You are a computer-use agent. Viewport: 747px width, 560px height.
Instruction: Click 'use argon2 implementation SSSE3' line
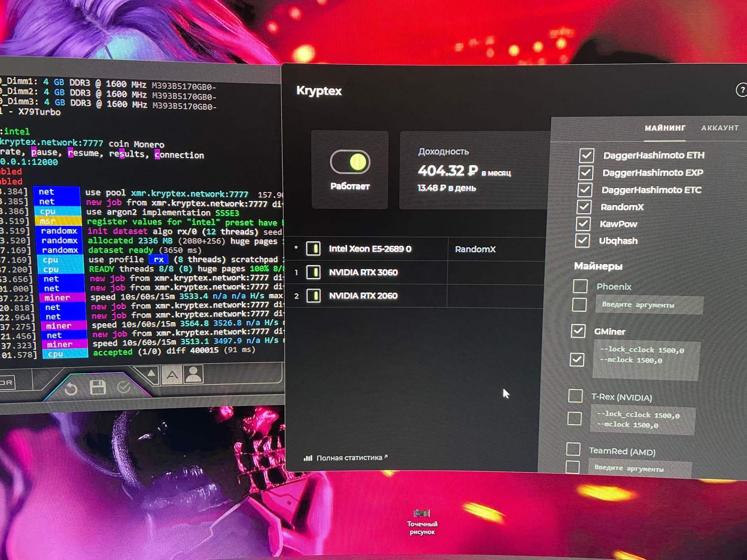pyautogui.click(x=163, y=213)
